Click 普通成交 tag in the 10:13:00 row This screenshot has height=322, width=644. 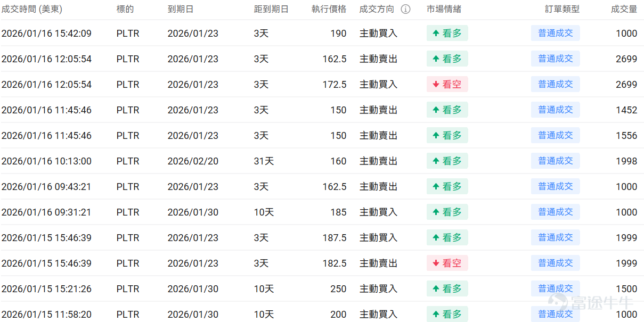coord(556,161)
